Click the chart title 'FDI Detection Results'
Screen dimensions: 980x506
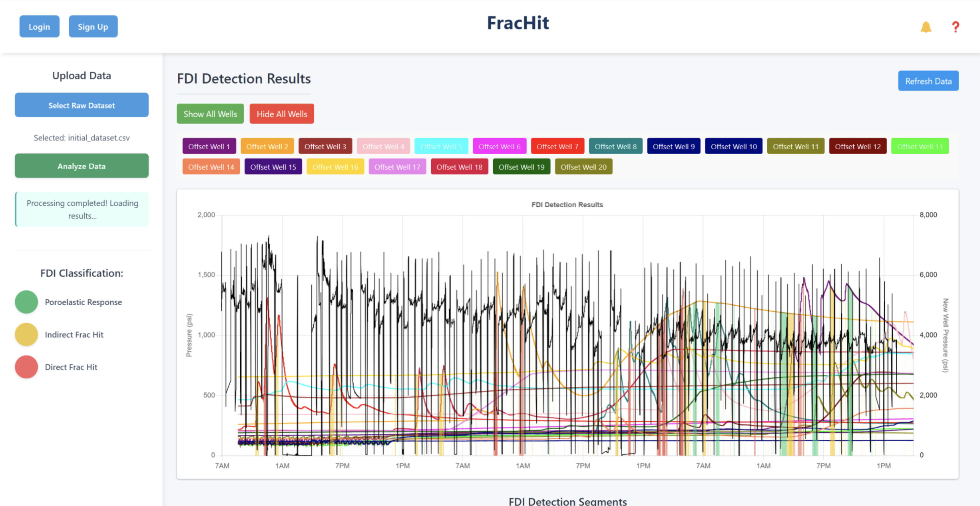(567, 204)
